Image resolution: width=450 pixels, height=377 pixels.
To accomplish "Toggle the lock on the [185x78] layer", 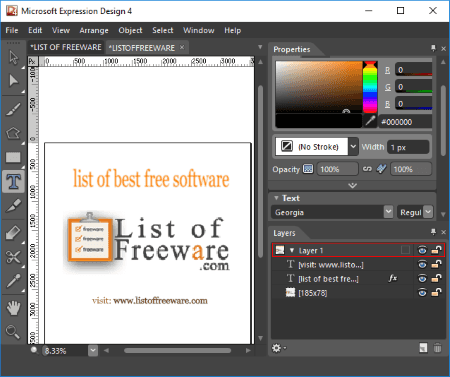I will pyautogui.click(x=436, y=293).
